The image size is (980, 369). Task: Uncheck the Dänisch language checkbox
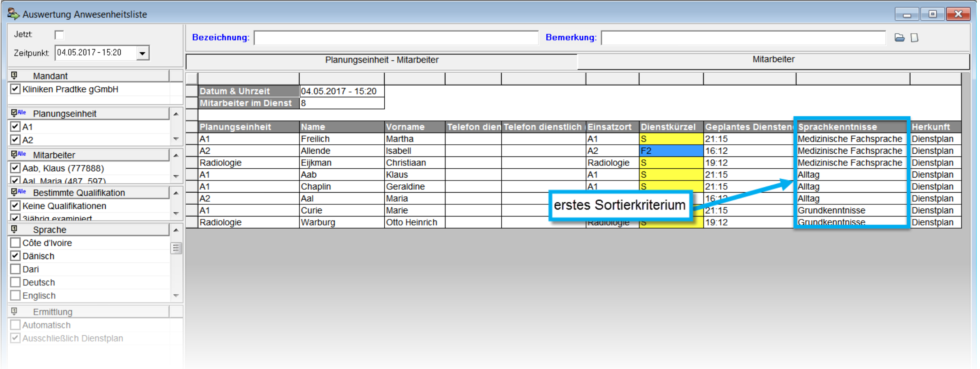[x=15, y=256]
